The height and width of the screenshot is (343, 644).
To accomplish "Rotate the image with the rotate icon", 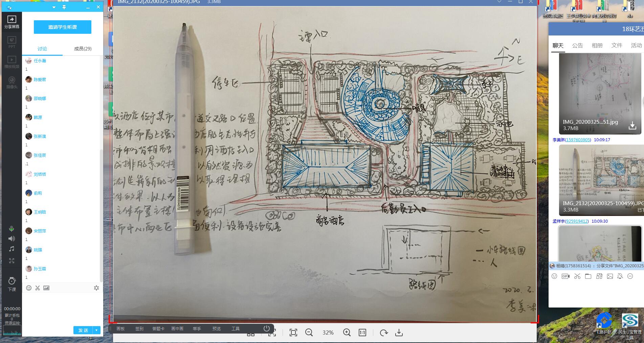I will click(x=384, y=333).
